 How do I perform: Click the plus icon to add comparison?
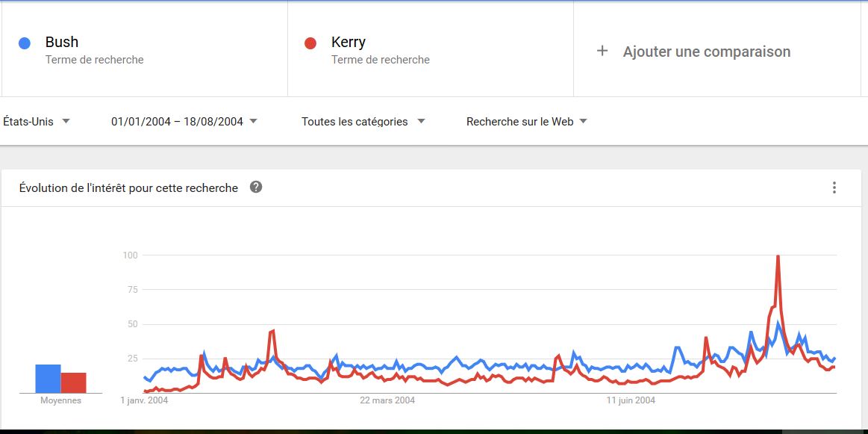[x=602, y=51]
